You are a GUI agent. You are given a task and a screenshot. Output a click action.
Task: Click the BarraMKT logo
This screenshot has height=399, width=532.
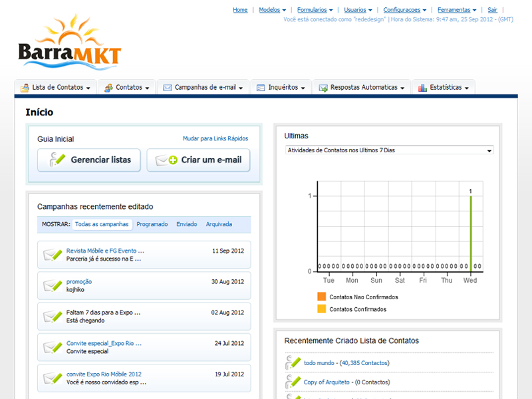click(70, 42)
